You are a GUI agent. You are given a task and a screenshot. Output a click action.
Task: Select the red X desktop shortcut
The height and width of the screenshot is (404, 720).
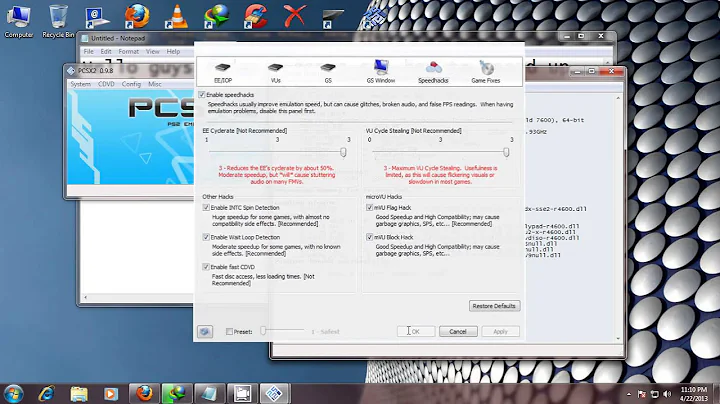[x=295, y=17]
